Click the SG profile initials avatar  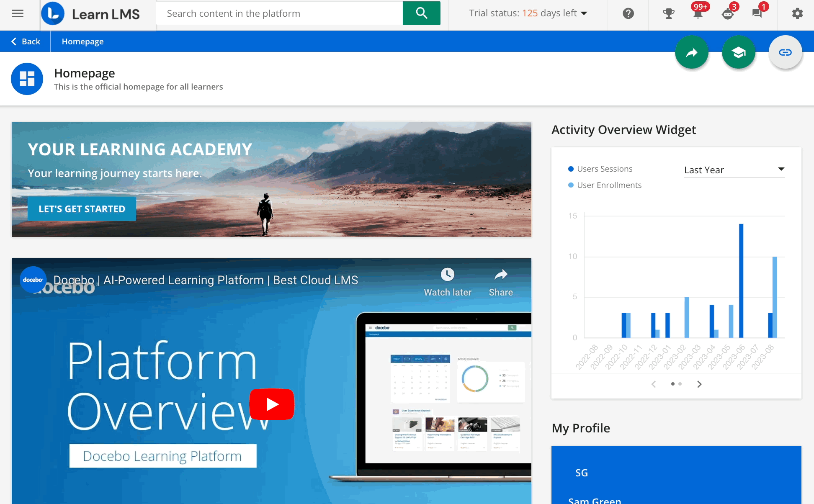(582, 473)
